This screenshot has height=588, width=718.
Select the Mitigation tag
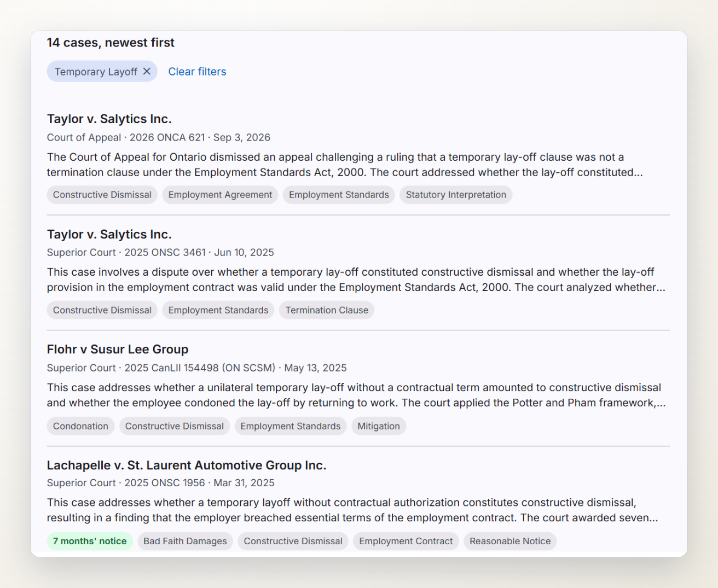[x=379, y=426]
